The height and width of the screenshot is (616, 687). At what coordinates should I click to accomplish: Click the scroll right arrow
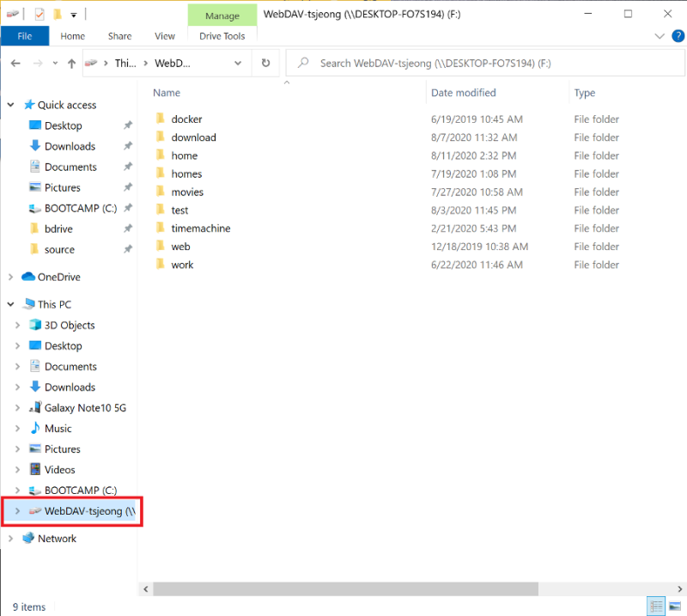tap(679, 589)
